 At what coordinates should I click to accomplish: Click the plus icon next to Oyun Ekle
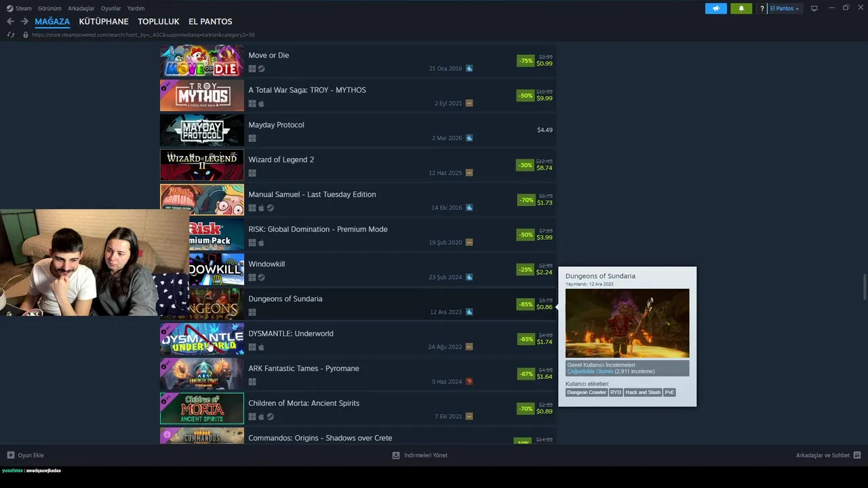10,455
